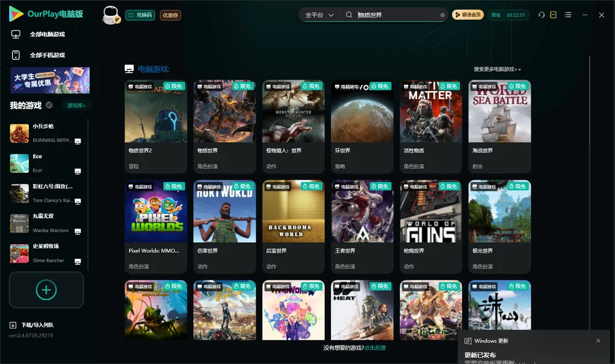This screenshot has width=615, height=364.
Task: Click the 海战世界 game title
Action: point(482,151)
